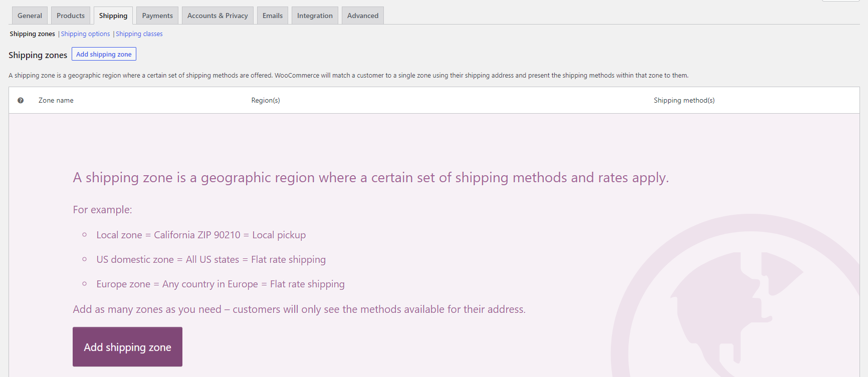Screen dimensions: 868x377
Task: Open the General settings tab
Action: [30, 16]
